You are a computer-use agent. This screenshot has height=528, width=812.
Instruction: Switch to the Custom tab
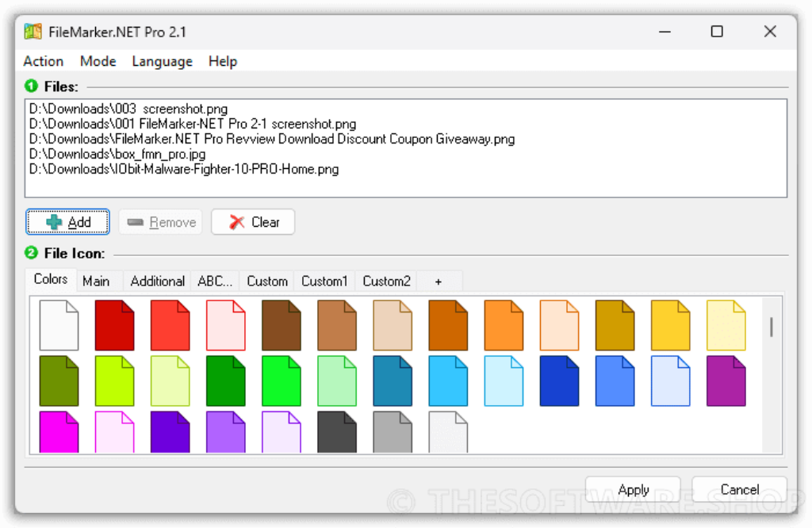coord(267,281)
